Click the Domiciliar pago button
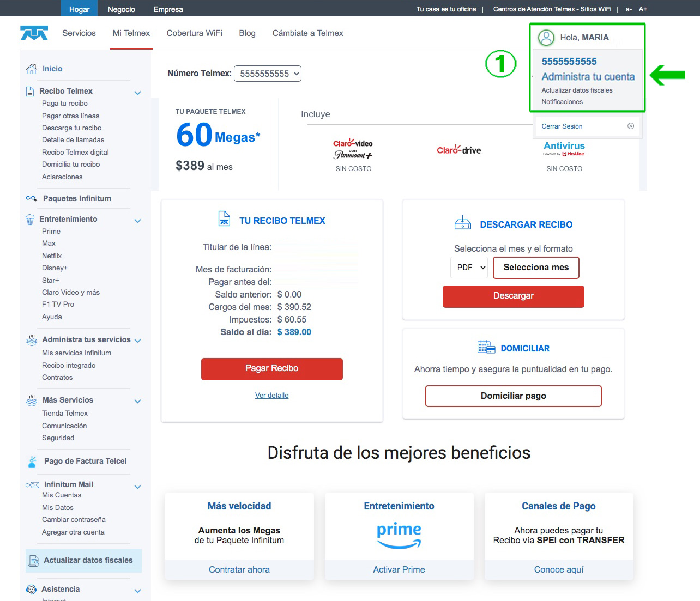Viewport: 700px width, 601px height. pos(514,396)
